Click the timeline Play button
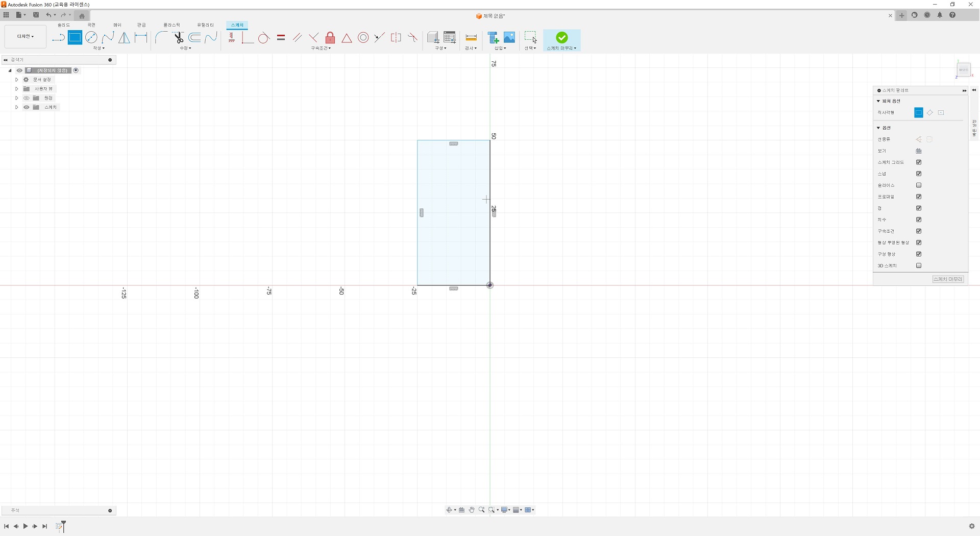 tap(26, 526)
